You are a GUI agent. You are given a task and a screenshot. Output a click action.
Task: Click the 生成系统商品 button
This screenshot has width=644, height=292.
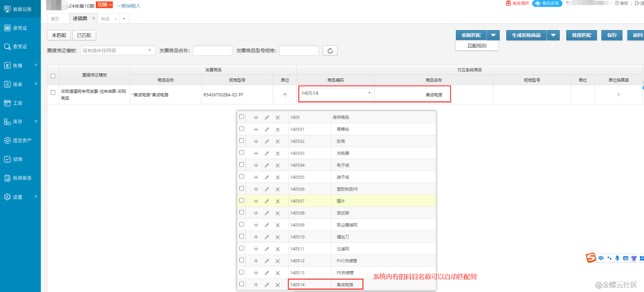pos(527,35)
